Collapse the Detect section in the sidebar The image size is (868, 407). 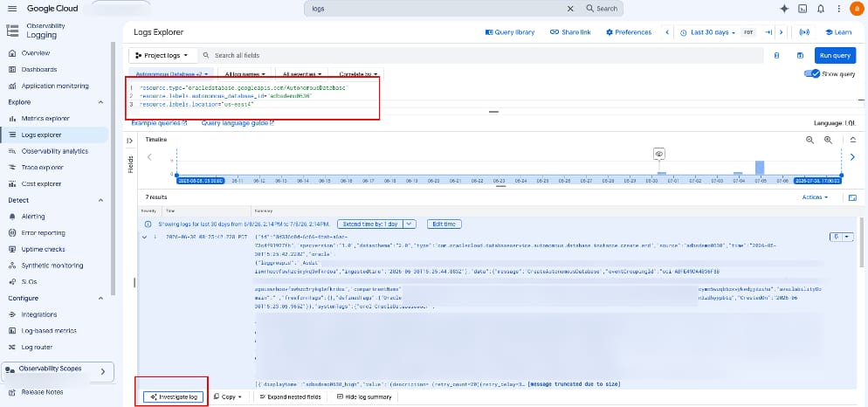tap(100, 201)
